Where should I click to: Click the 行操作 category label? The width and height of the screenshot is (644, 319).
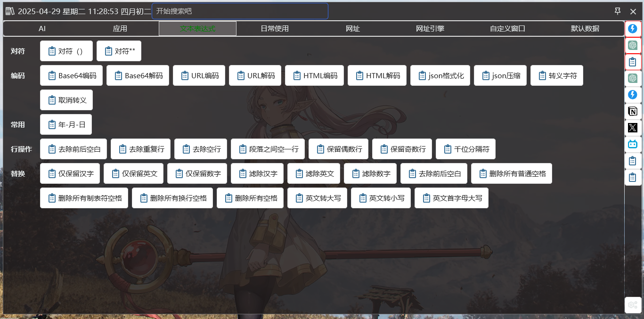(21, 149)
